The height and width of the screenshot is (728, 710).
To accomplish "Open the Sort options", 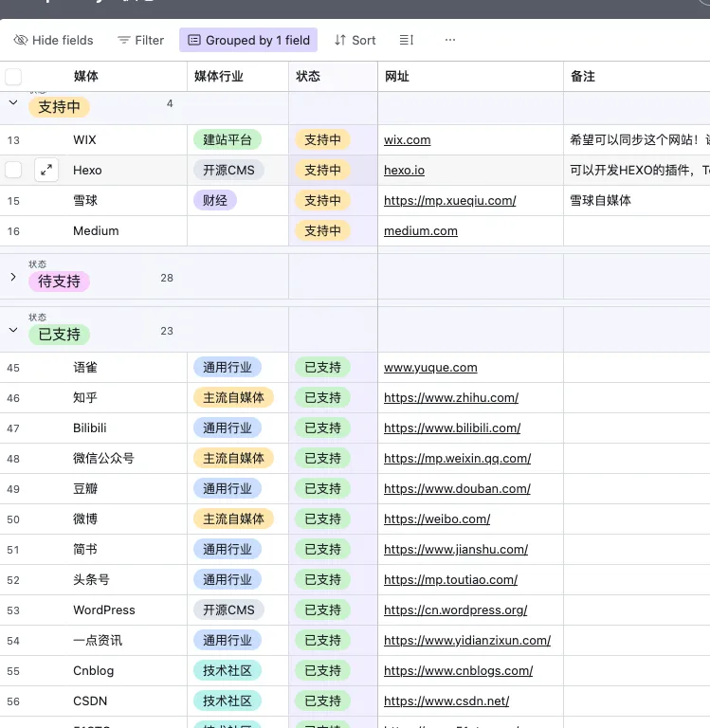I will point(355,41).
